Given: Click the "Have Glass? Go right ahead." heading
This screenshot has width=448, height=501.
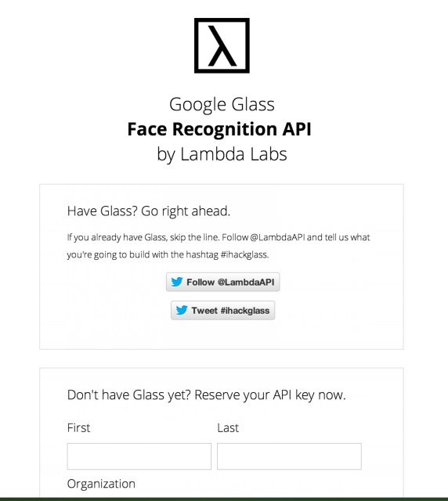Looking at the screenshot, I should (149, 211).
